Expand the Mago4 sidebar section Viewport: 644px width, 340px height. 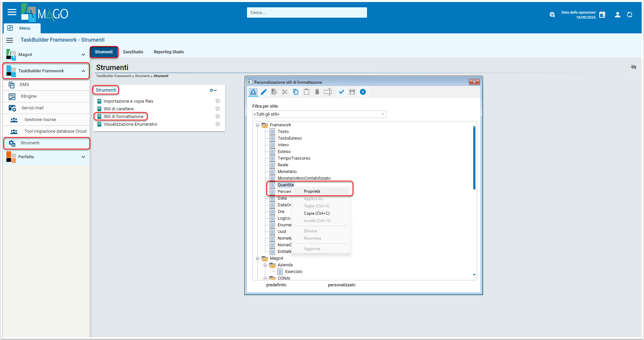coord(83,55)
